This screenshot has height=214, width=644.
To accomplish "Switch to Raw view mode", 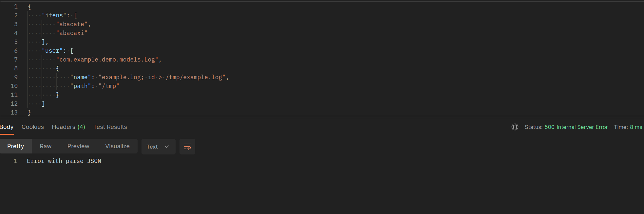I will [x=46, y=146].
